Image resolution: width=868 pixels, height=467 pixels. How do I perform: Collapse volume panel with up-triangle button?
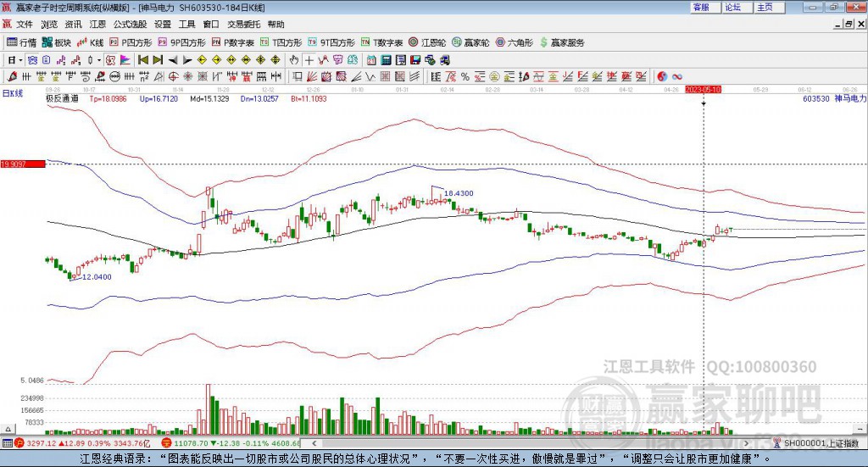pos(7,429)
